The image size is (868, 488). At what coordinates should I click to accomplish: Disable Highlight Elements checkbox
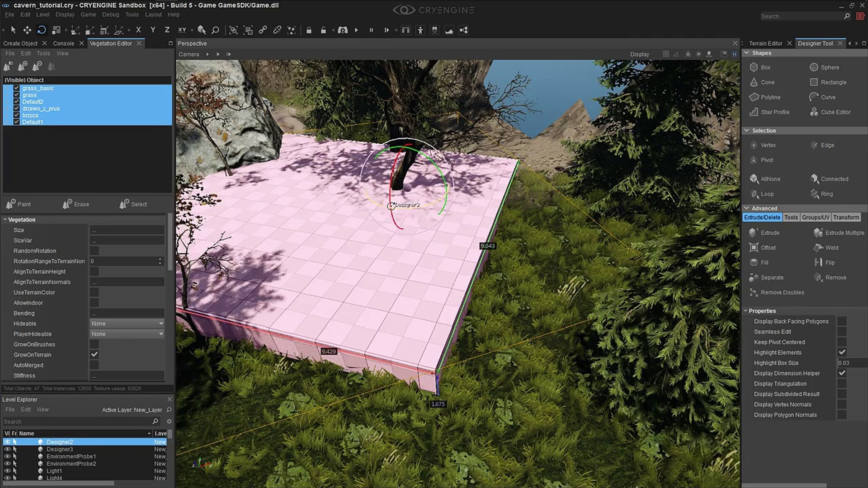coord(842,352)
